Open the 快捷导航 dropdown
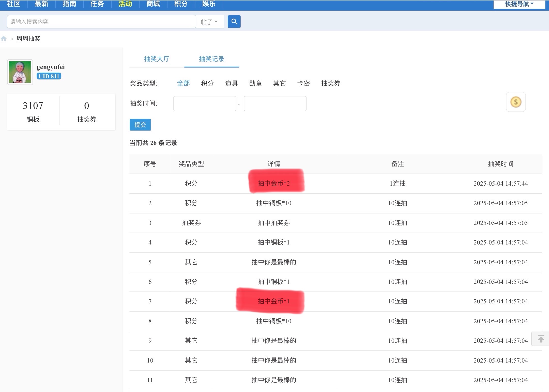Viewport: 549px width, 392px height. 519,4
